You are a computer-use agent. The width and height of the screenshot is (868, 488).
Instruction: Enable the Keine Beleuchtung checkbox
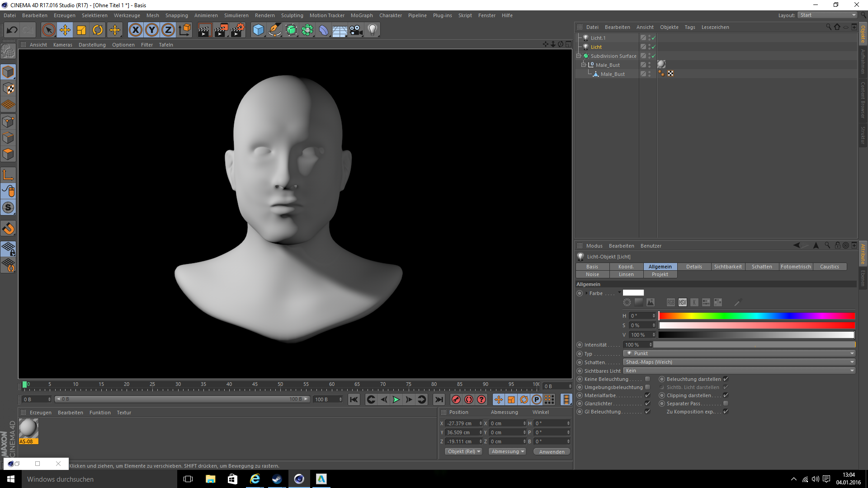pos(647,379)
